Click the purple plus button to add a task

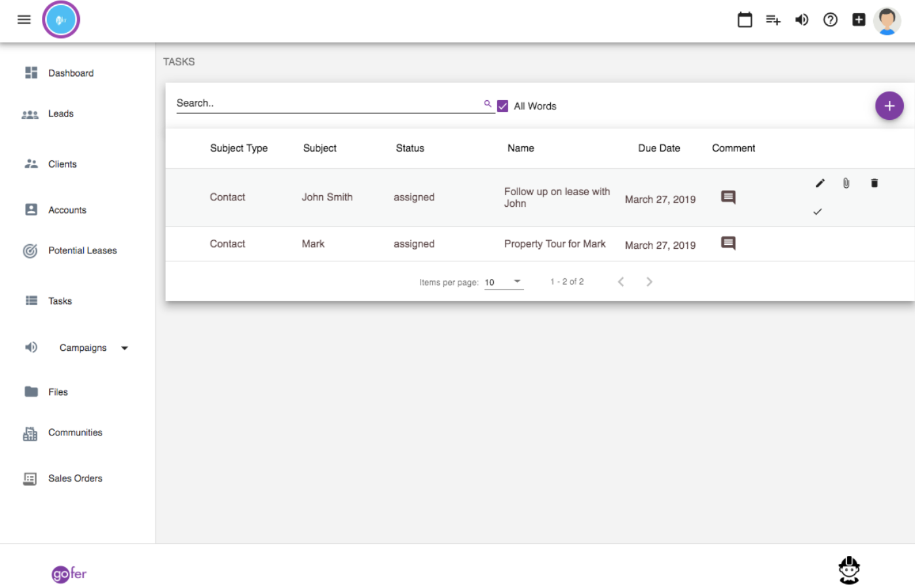[x=889, y=105]
